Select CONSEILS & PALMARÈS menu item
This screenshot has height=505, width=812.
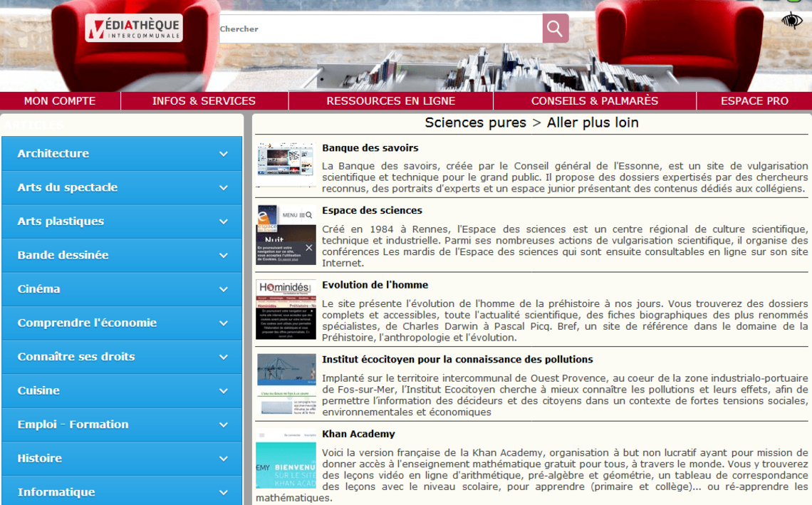tap(594, 101)
